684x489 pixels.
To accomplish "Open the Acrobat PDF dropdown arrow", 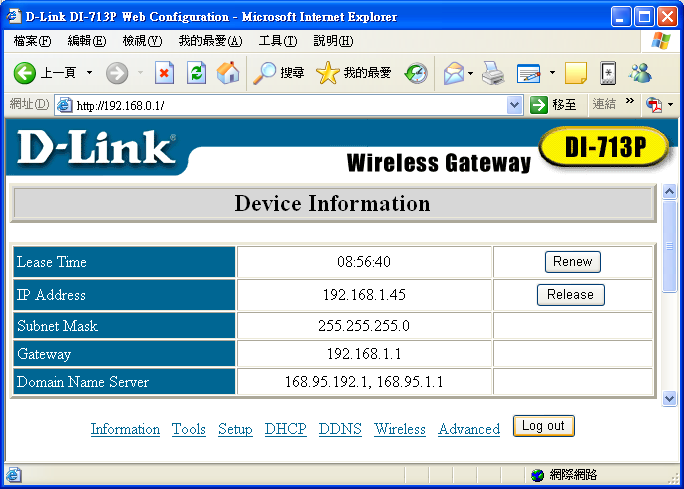I will click(x=670, y=105).
